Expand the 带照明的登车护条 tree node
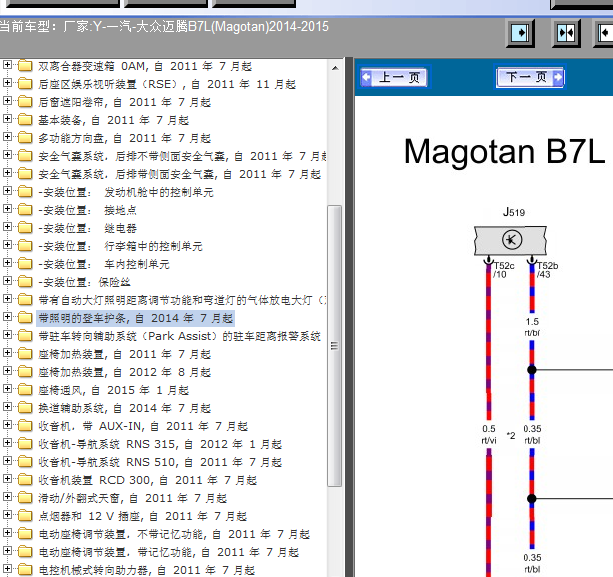This screenshot has width=613, height=577. pyautogui.click(x=7, y=316)
